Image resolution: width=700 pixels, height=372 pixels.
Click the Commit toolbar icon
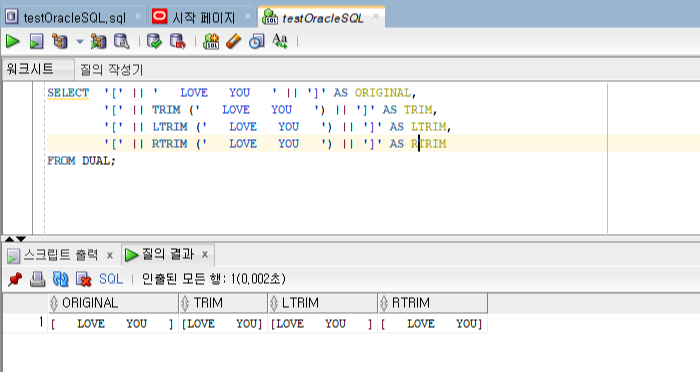[154, 42]
